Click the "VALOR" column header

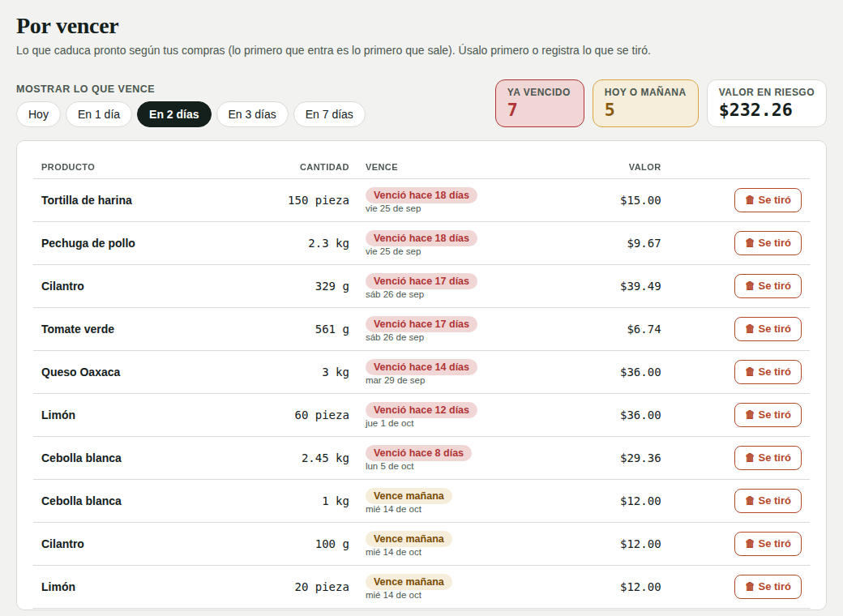click(644, 167)
